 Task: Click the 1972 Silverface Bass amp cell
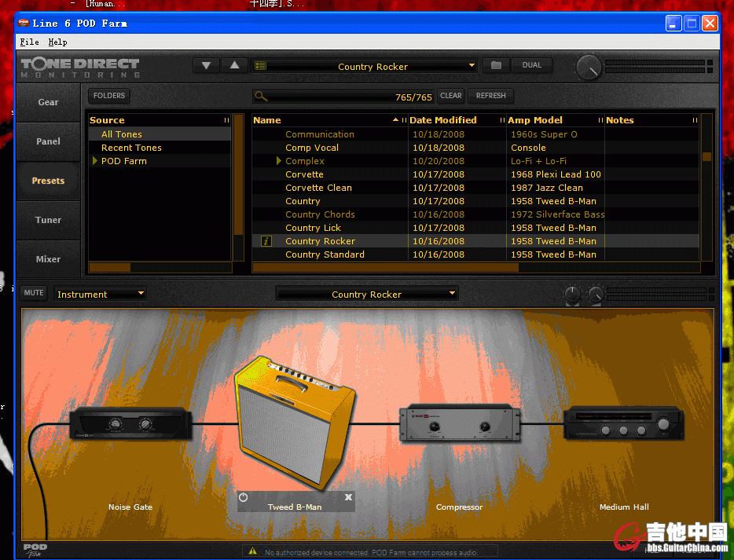point(556,214)
